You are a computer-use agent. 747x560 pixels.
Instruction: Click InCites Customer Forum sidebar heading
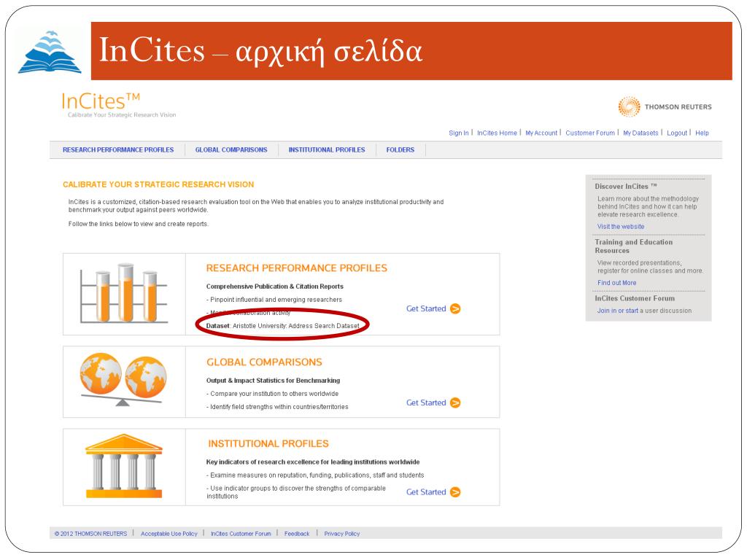(x=635, y=298)
